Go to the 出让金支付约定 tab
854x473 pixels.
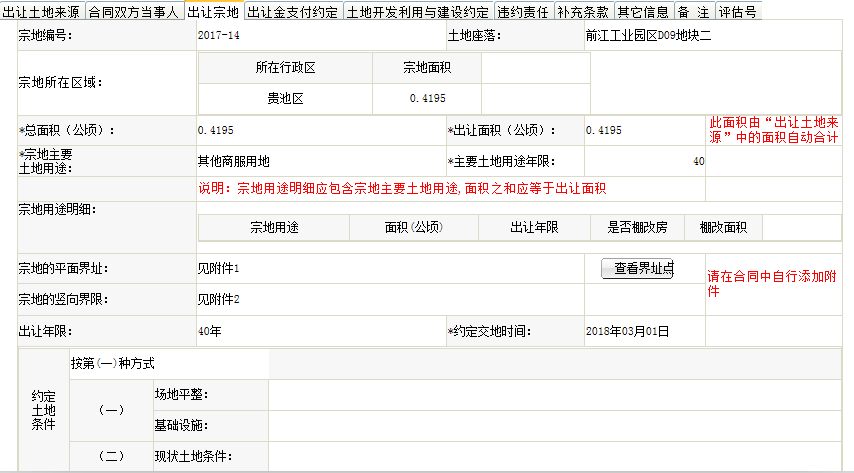293,12
